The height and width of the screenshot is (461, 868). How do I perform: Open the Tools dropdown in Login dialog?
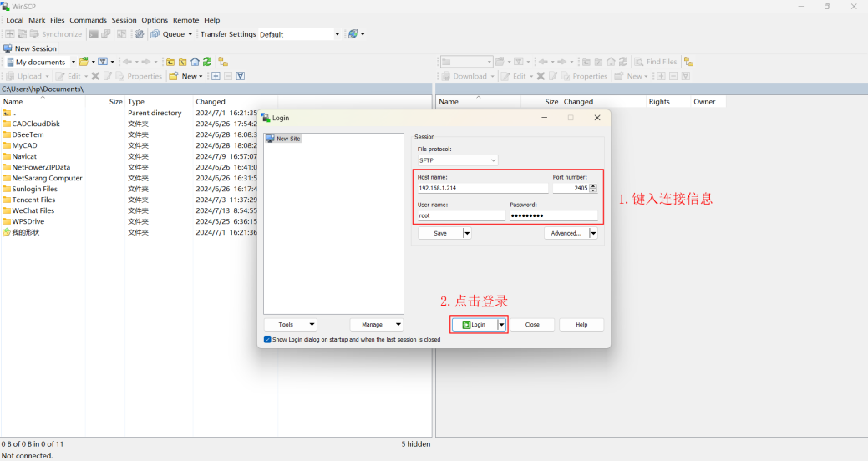tap(290, 324)
